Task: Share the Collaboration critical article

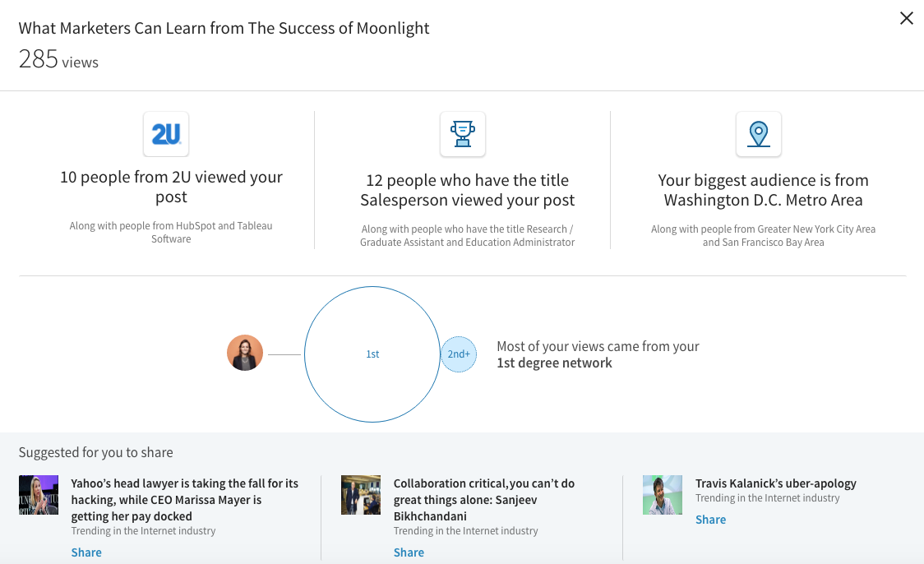Action: click(x=409, y=552)
